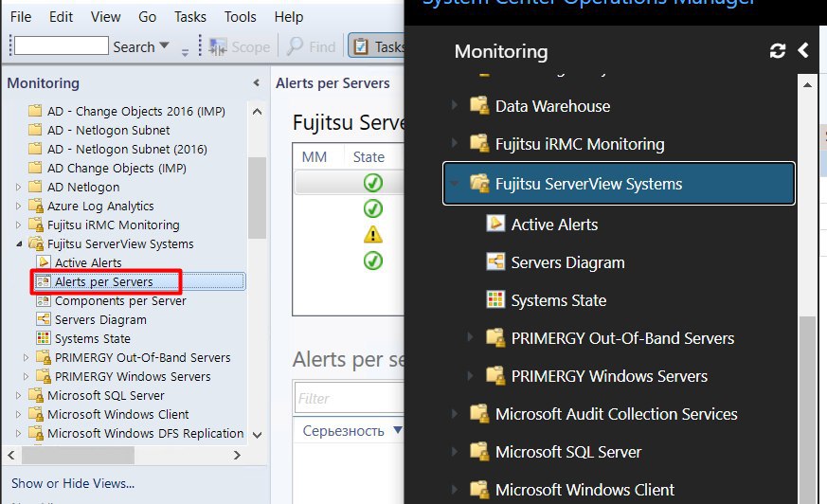Screen dimensions: 827x504
Task: Expand PRIMERGY Windows Servers in left tree
Action: point(26,376)
